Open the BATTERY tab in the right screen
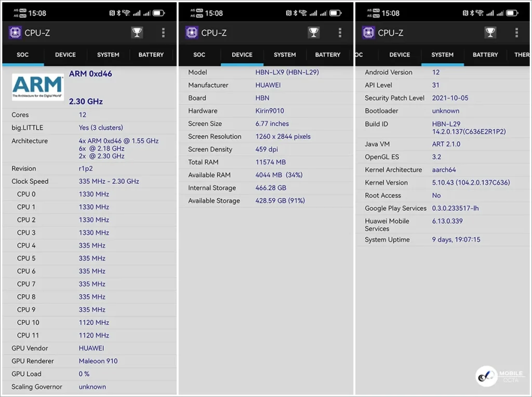 (x=485, y=54)
